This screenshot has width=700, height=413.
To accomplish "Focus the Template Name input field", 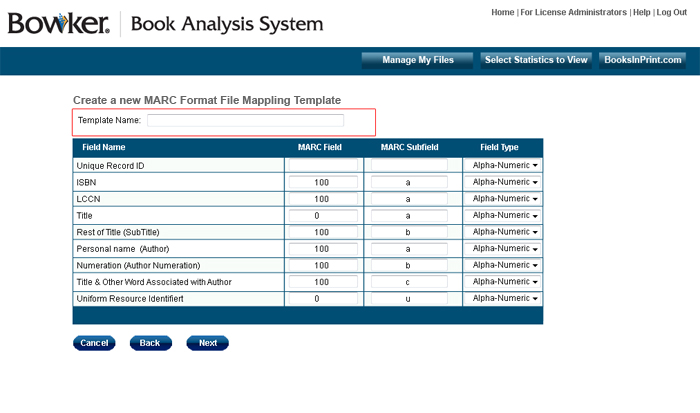I will click(x=246, y=120).
